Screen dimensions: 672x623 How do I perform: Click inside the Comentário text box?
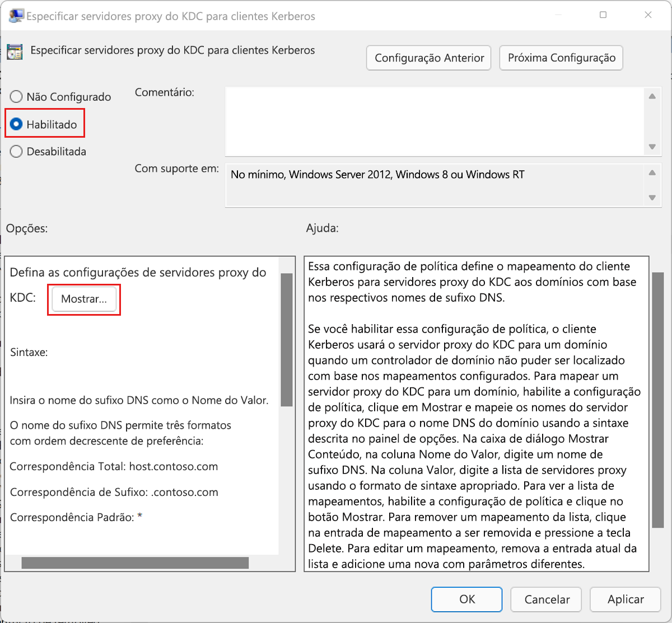click(x=435, y=121)
